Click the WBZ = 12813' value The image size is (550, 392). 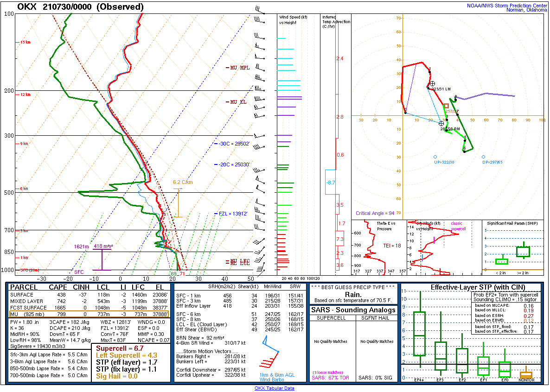(115, 322)
